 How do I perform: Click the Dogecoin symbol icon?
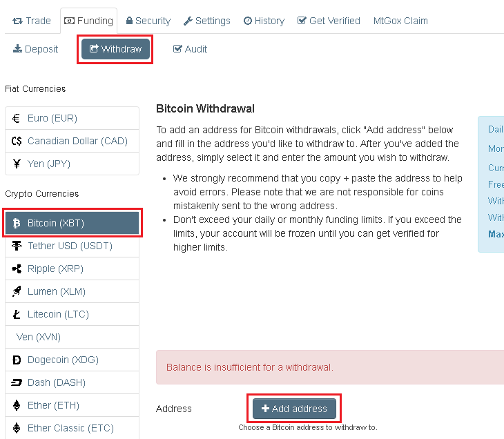17,360
